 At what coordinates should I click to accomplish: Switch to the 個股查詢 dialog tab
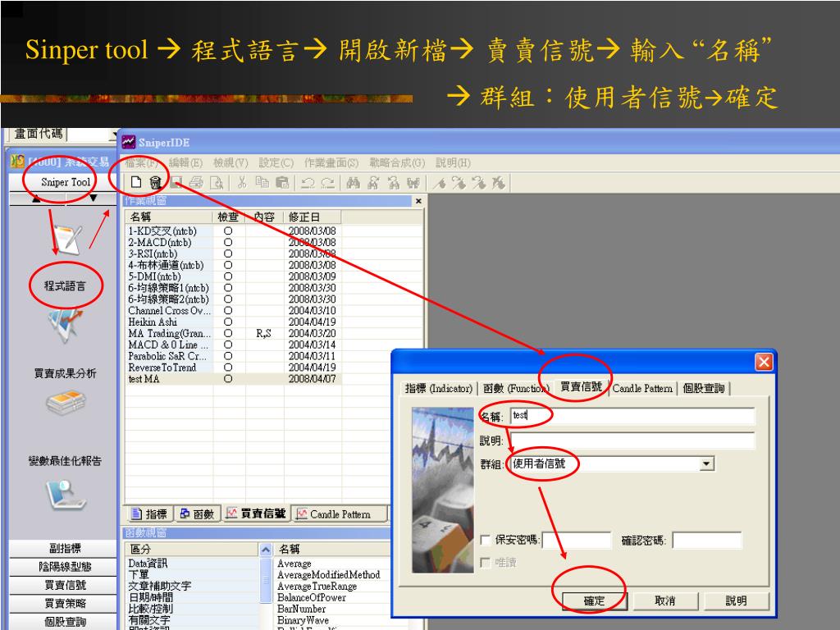(703, 388)
